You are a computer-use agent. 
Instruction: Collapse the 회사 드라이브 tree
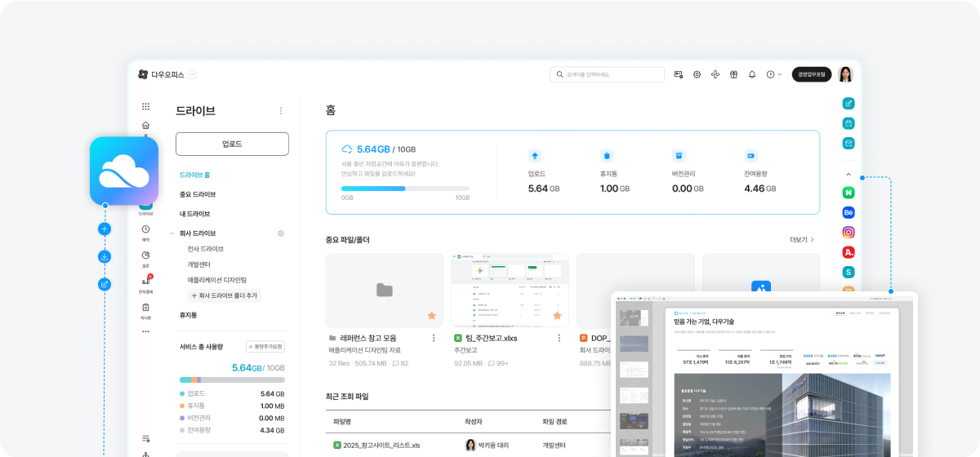coord(172,233)
